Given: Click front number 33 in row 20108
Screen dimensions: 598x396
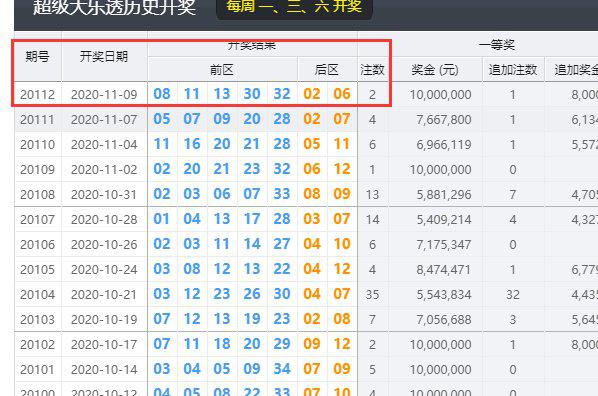Looking at the screenshot, I should coord(282,194).
